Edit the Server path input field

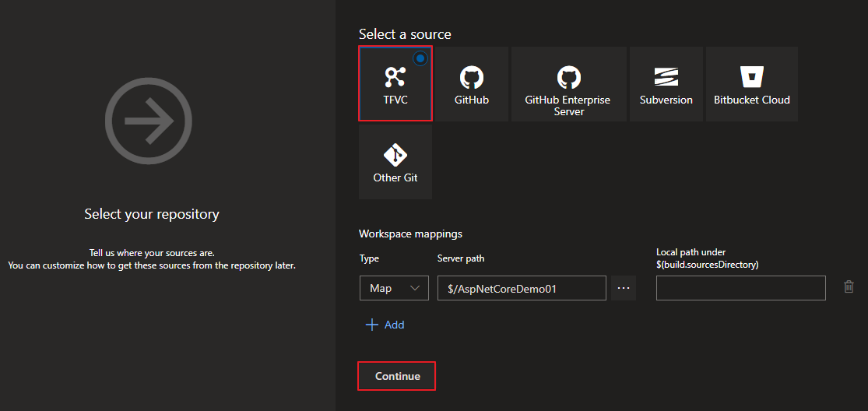(522, 288)
